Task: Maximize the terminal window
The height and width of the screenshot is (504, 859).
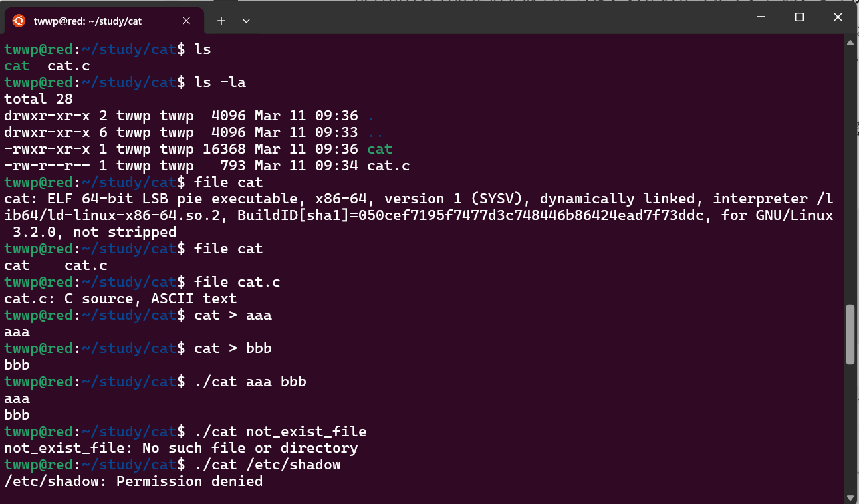Action: [800, 17]
